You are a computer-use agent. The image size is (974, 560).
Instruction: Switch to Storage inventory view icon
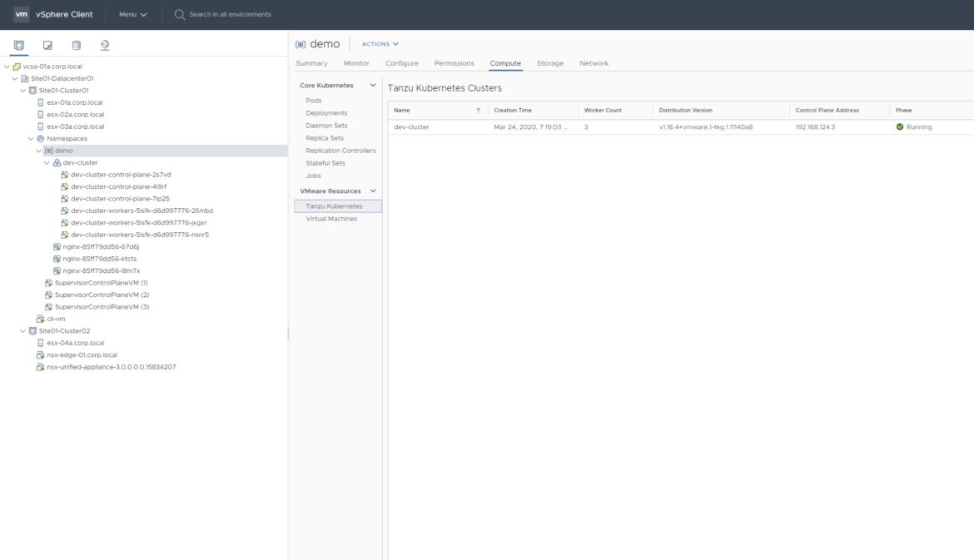tap(77, 45)
